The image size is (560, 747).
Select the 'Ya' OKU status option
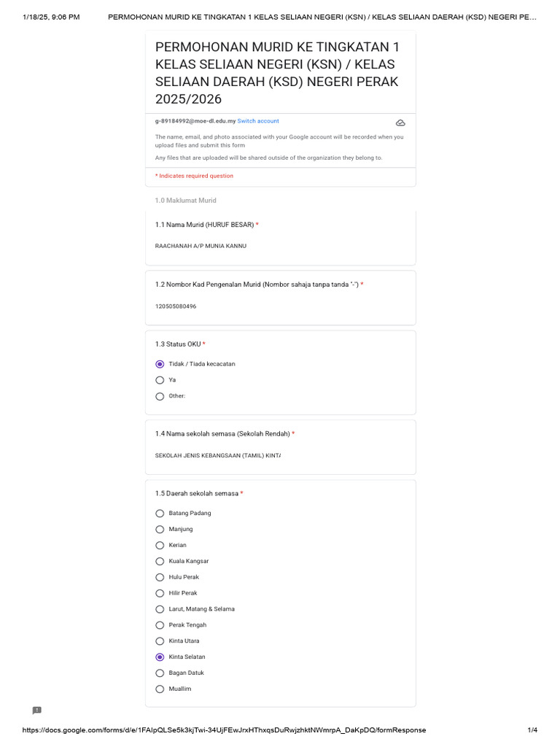tap(160, 380)
